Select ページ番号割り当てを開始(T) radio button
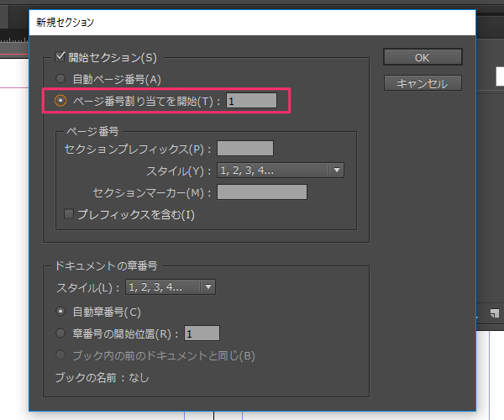The image size is (504, 420). pos(60,101)
